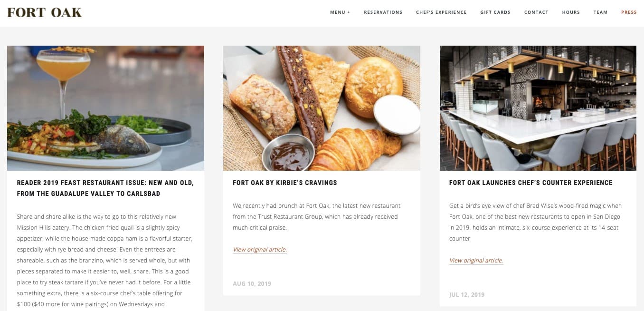The image size is (644, 311).
Task: Select the Press nav item
Action: 629,12
